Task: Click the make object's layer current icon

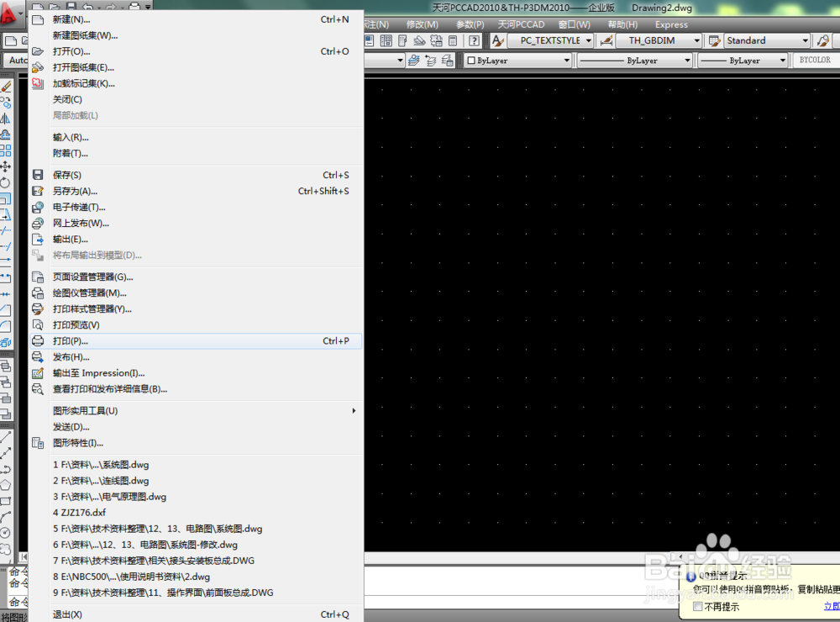Action: pos(413,61)
